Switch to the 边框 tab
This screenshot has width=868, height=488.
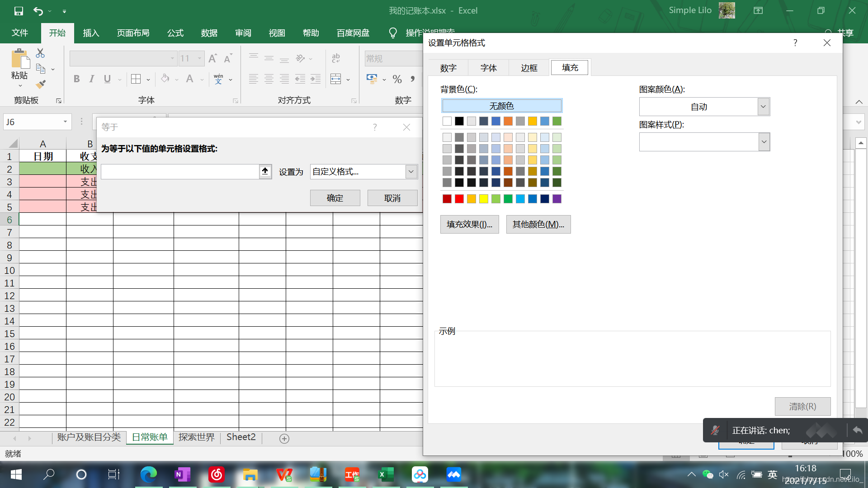[529, 68]
